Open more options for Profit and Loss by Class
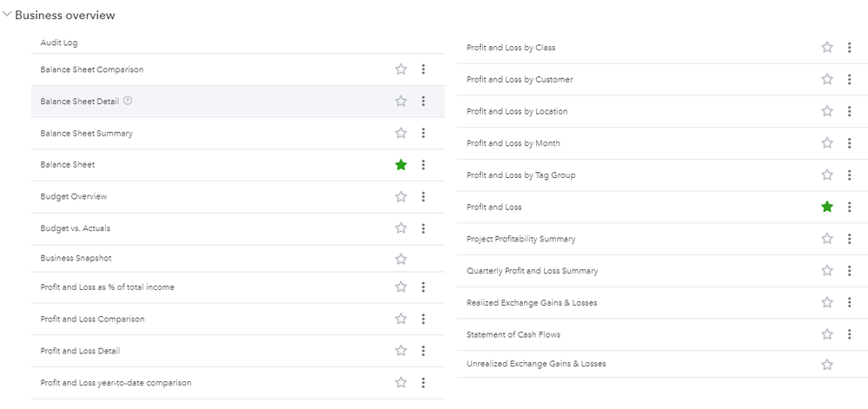 849,48
